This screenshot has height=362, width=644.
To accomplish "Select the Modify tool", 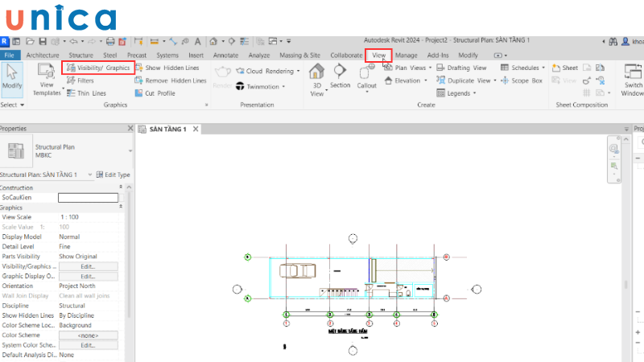I will (x=12, y=78).
